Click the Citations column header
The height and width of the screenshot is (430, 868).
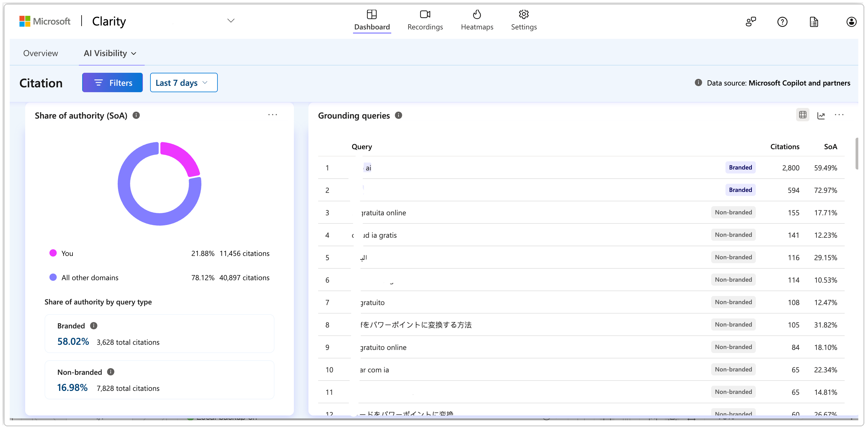coord(784,146)
